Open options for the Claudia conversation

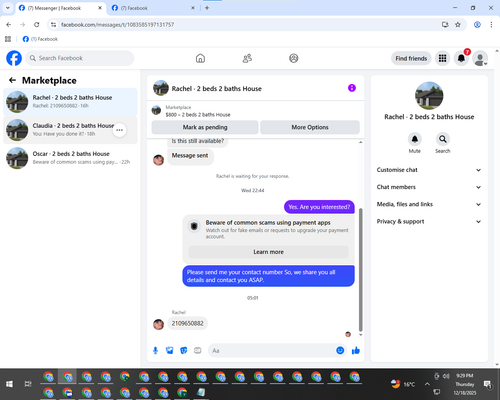click(x=119, y=130)
